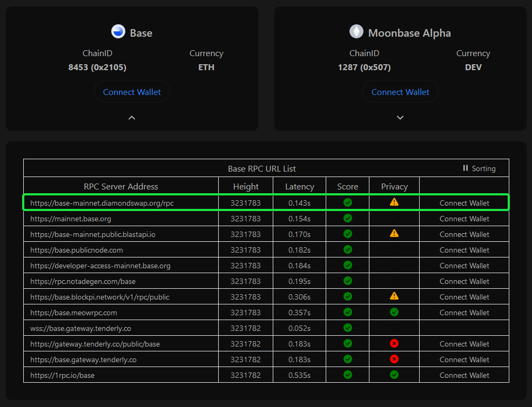Click the Moonbase Alpha Ethereum logo icon

[356, 32]
